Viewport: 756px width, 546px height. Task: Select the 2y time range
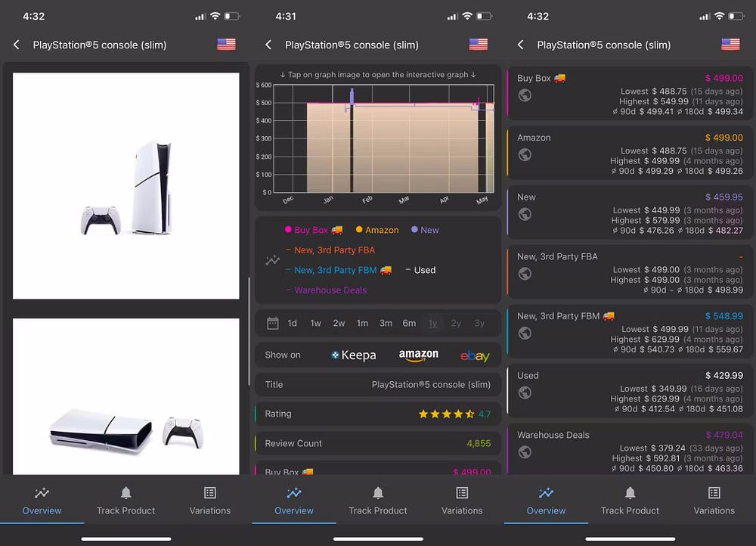[x=456, y=323]
